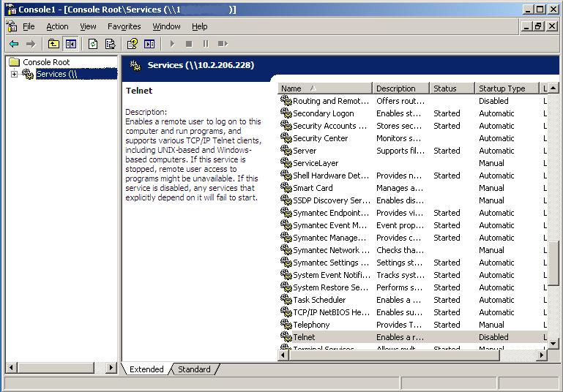Viewport: 563px width, 392px height.
Task: Click the Restart Service toolbar button
Action: coord(223,44)
